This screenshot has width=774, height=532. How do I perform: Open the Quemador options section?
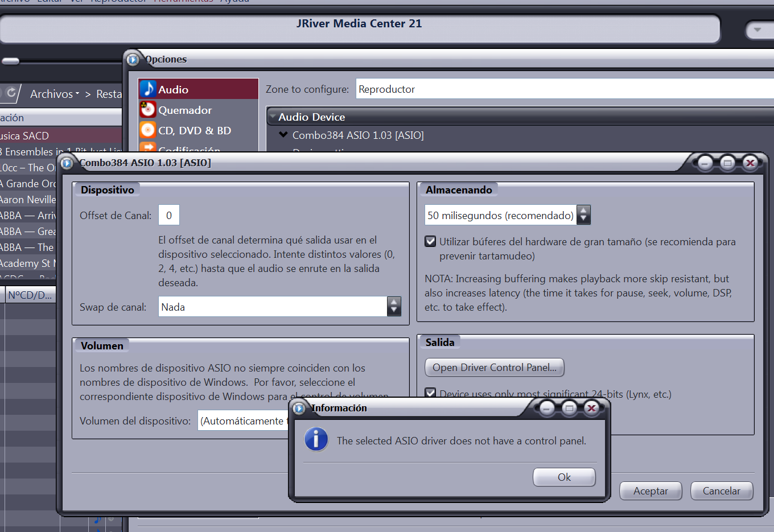point(199,110)
